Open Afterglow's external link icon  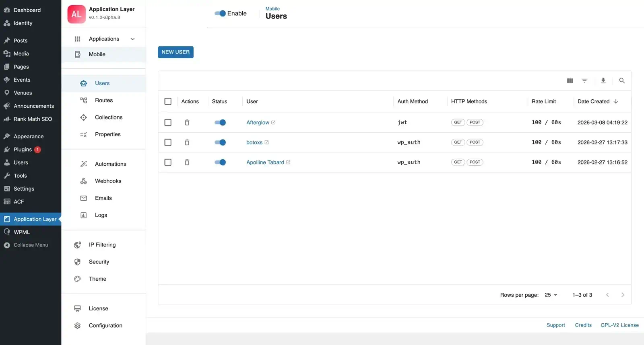tap(273, 123)
